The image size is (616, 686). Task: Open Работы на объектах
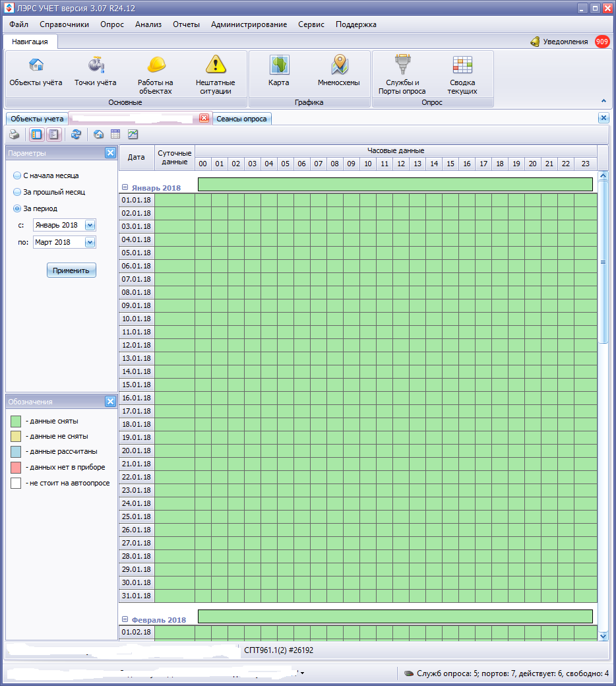[x=155, y=75]
